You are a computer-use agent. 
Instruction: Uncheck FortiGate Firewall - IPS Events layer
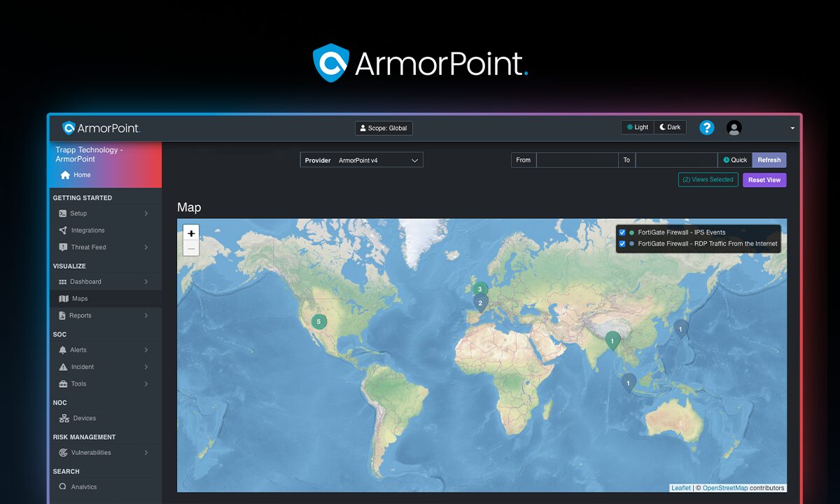coord(622,232)
